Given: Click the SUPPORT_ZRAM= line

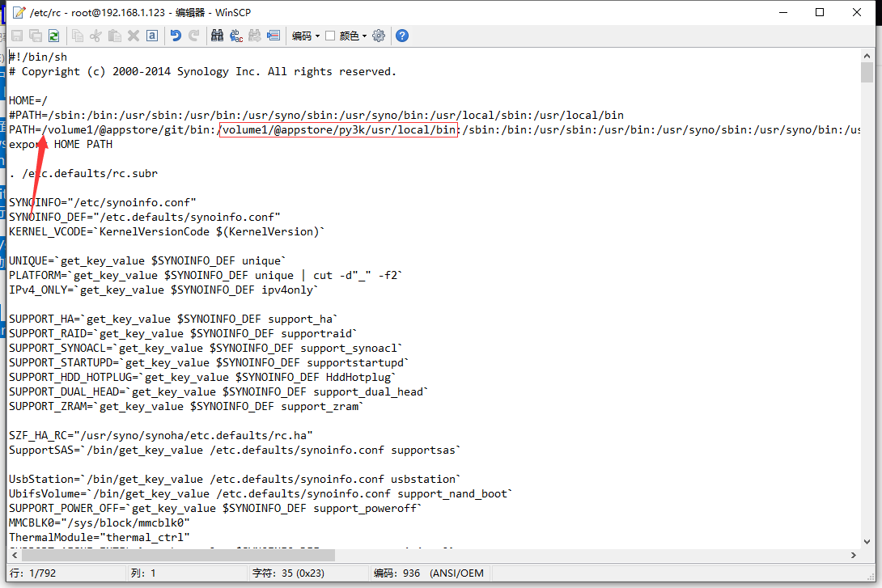Looking at the screenshot, I should point(186,407).
